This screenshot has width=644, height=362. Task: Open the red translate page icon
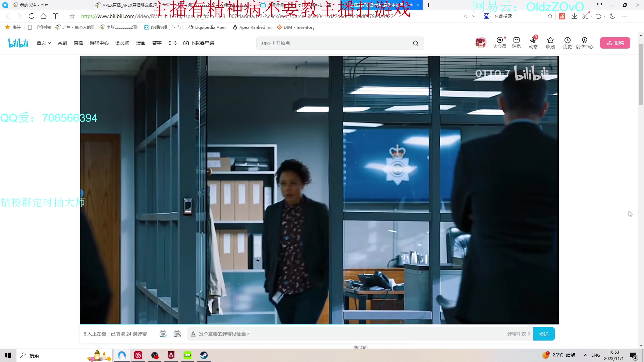point(562,16)
